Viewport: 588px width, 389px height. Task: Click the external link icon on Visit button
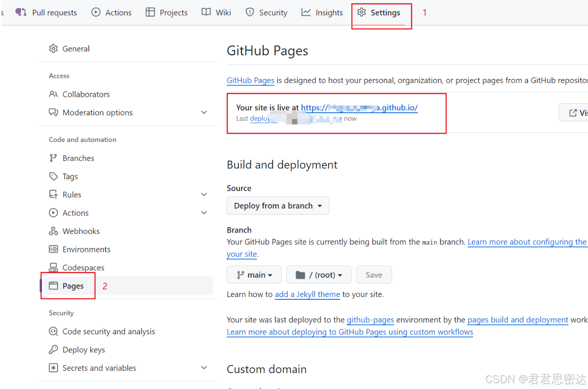[x=573, y=113]
